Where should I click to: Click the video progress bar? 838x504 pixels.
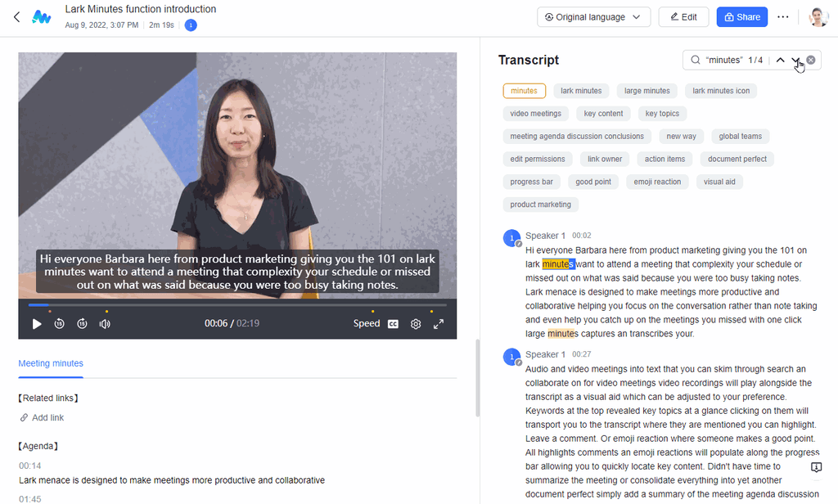[237, 304]
